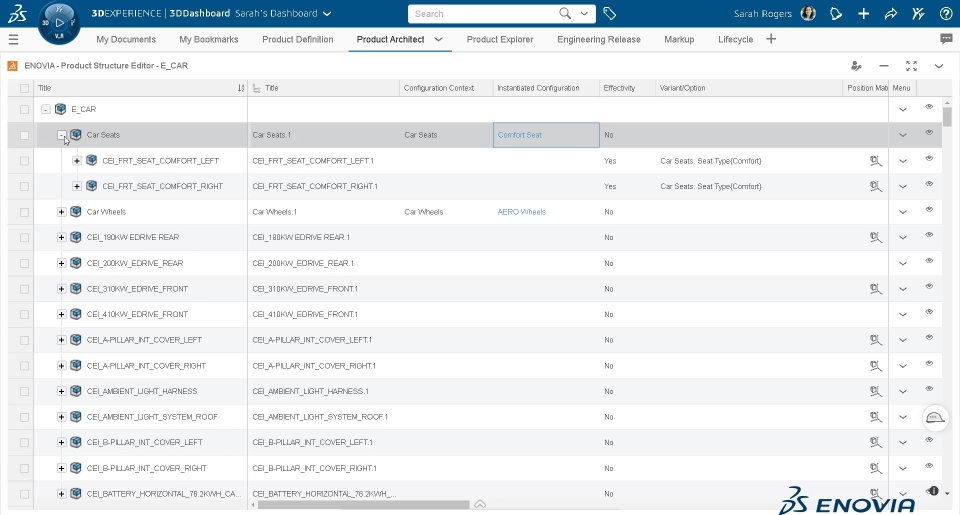Toggle visibility eye for E_CAR row
The height and width of the screenshot is (515, 960).
point(929,107)
